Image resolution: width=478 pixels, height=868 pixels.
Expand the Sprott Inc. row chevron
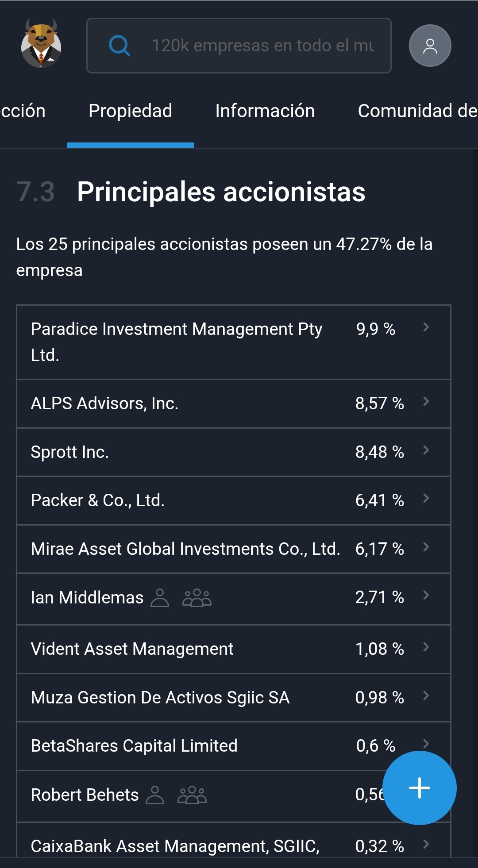click(x=426, y=450)
